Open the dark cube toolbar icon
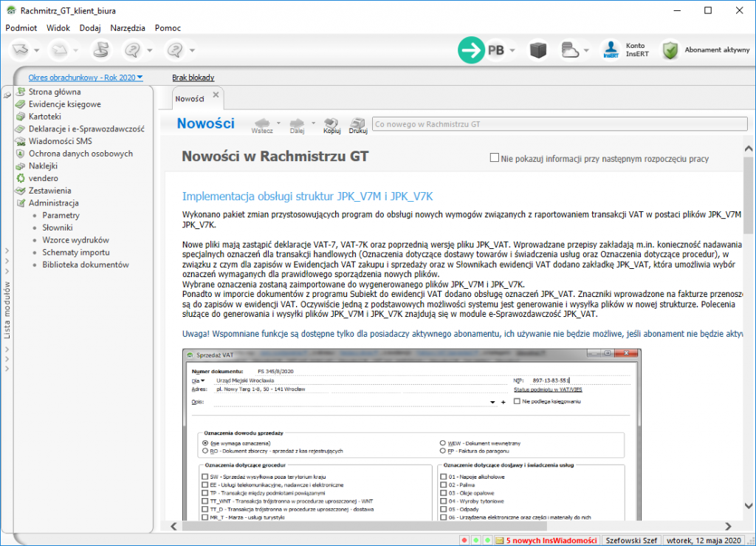 point(538,50)
